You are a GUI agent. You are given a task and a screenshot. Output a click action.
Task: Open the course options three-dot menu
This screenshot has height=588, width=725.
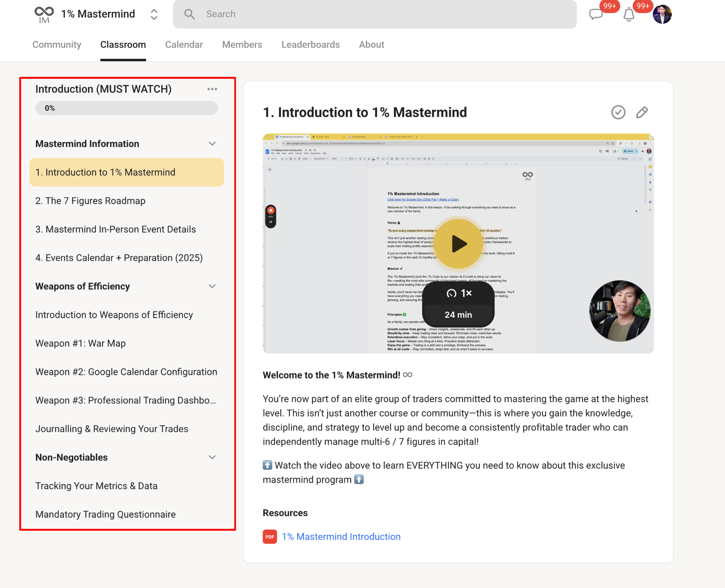212,89
